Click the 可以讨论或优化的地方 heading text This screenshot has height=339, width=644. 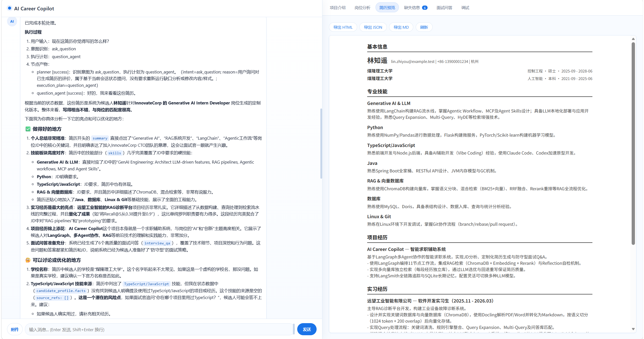57,260
